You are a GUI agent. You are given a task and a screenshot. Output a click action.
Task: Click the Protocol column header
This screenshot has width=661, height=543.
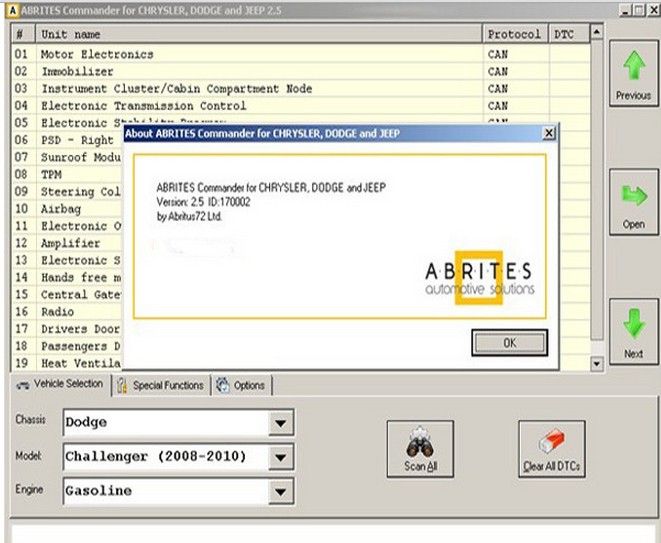[x=515, y=34]
